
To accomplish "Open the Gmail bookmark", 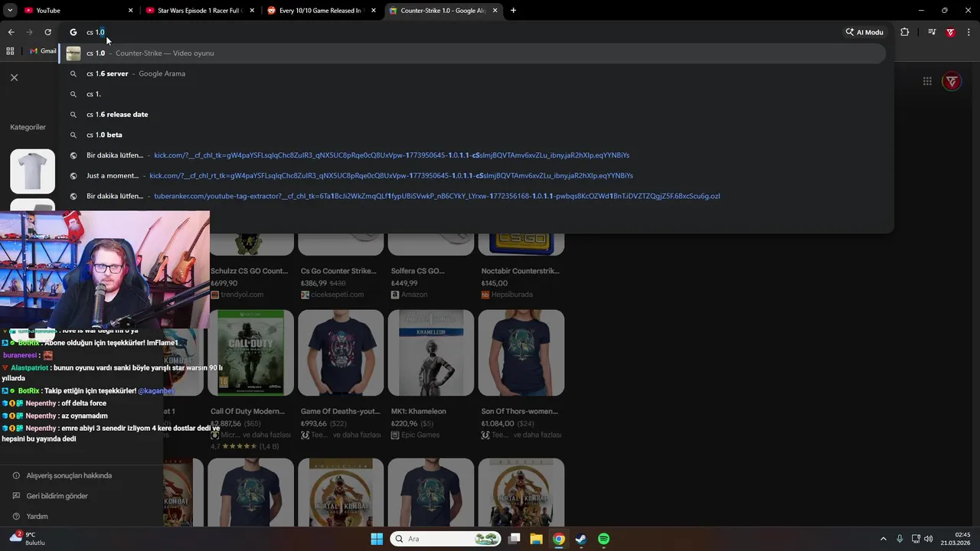I will coord(43,51).
